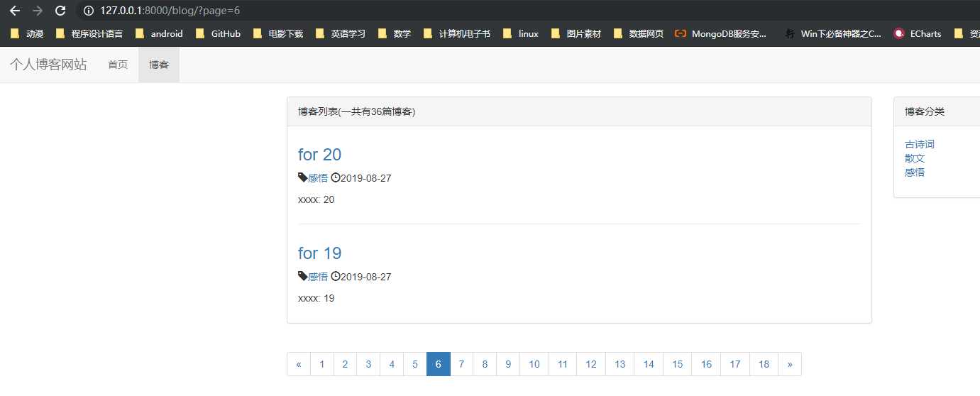Viewport: 980px width, 396px height.
Task: Open the android bookmark folder
Action: (159, 33)
